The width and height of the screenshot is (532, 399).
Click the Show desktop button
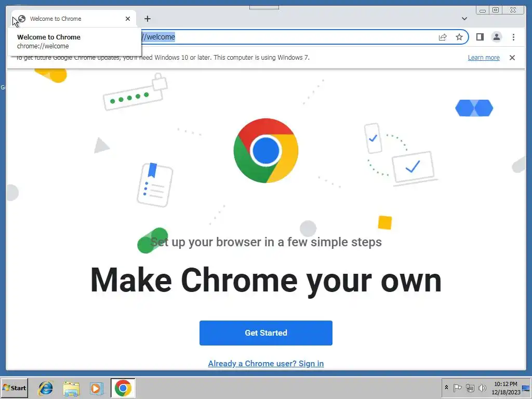click(526, 388)
